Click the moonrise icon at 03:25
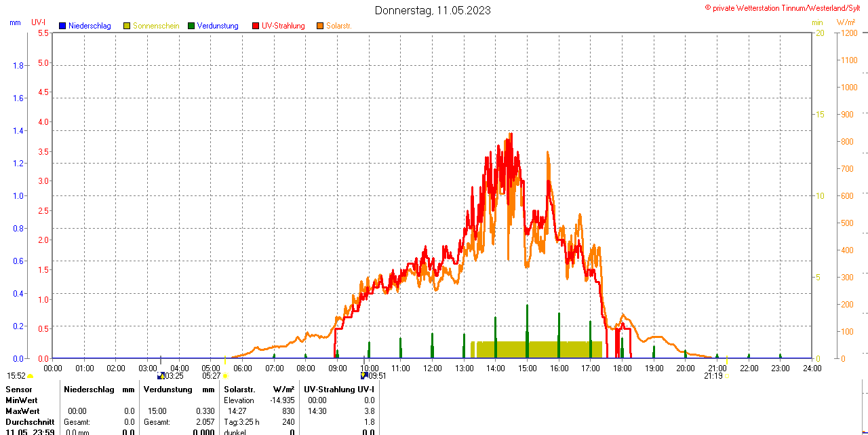868x435 pixels. 161,375
